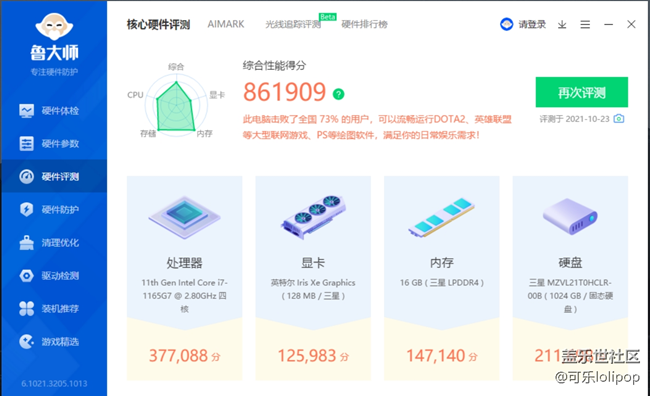Click the 综合性能得分 heading
Screen dimensions: 650x396
(274, 66)
